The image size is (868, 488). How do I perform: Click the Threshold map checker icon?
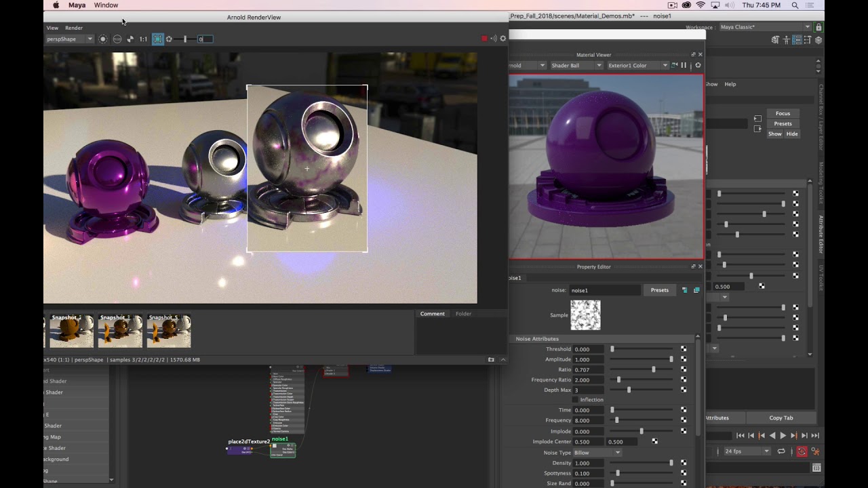click(684, 349)
